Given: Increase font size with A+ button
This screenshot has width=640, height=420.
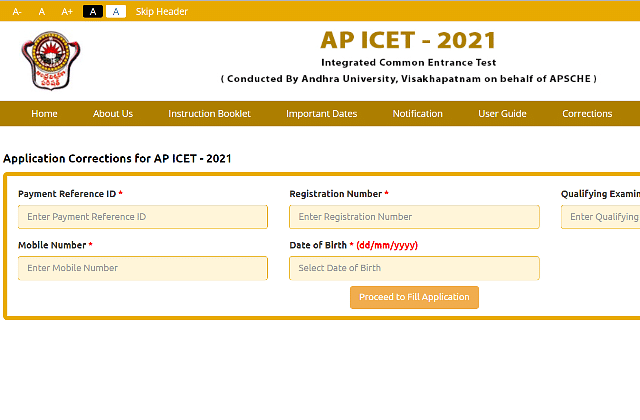Looking at the screenshot, I should [x=67, y=12].
